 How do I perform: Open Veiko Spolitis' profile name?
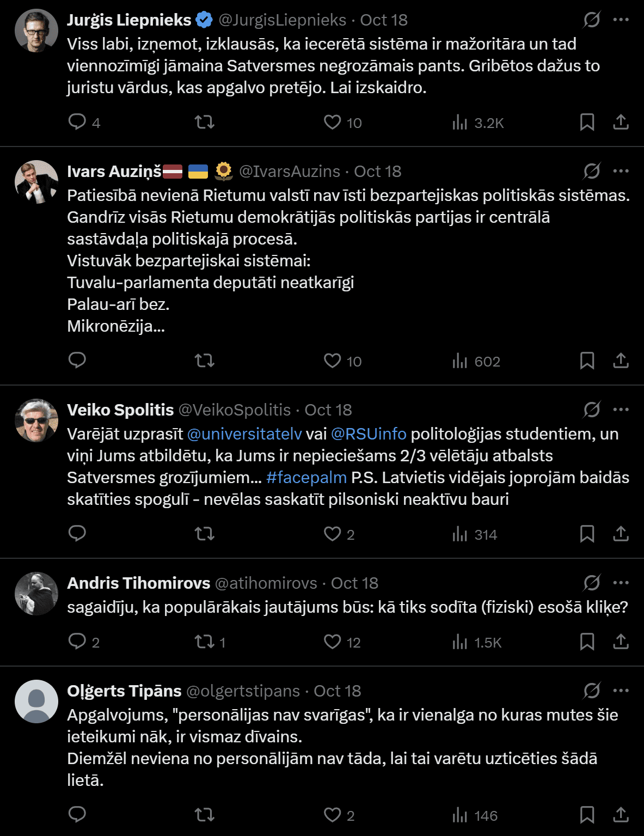coord(120,410)
